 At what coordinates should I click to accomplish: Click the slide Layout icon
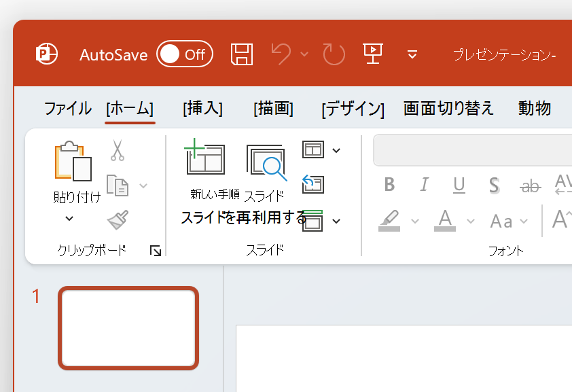(x=313, y=149)
